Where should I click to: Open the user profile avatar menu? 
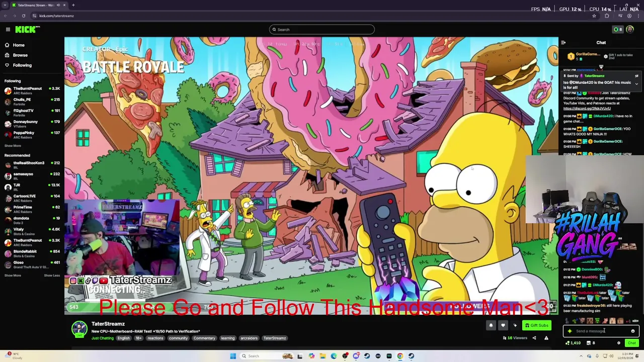pos(630,30)
